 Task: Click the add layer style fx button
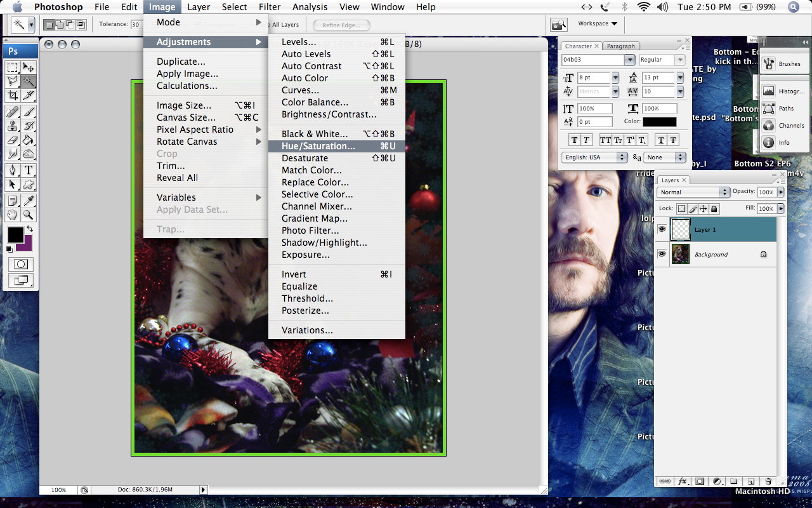point(683,481)
